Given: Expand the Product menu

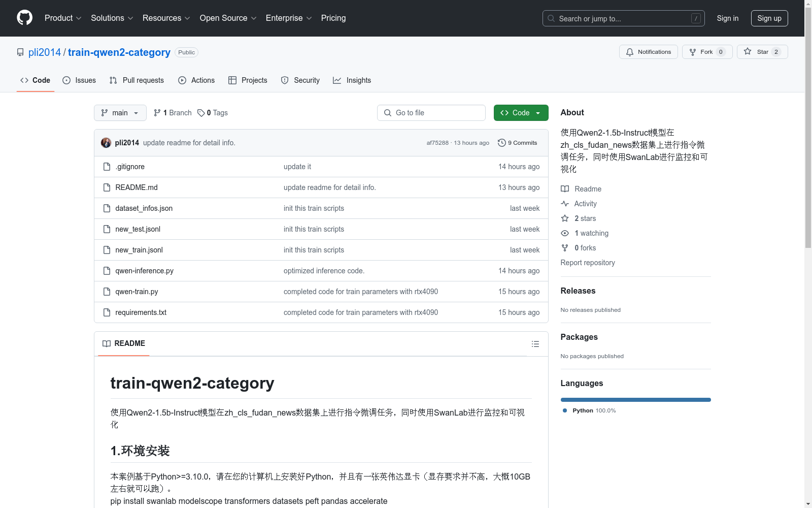Looking at the screenshot, I should [63, 18].
